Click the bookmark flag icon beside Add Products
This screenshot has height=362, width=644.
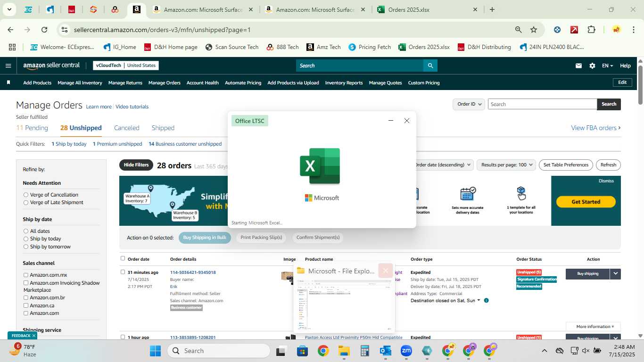(8, 82)
